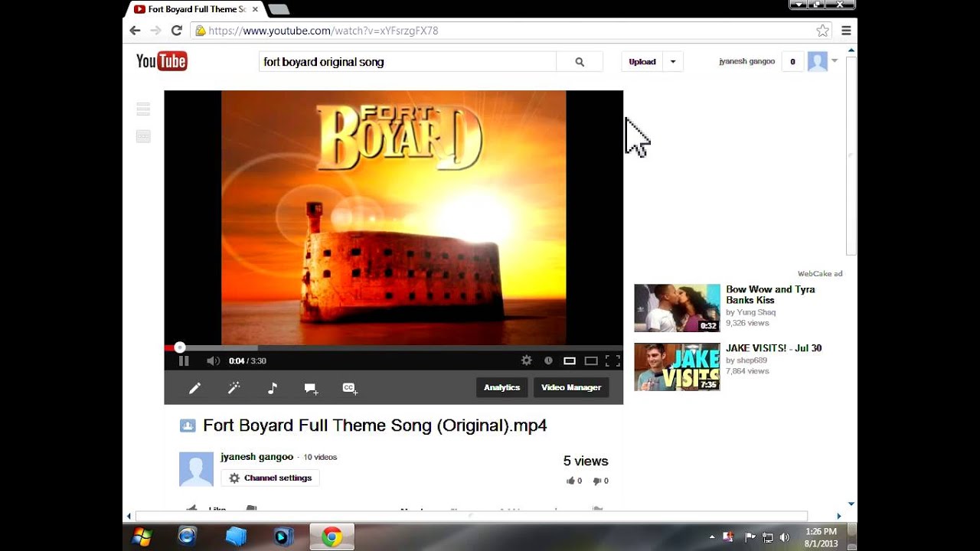Pause the Fort Boyard video
Screen dimensions: 980x551
click(x=184, y=361)
